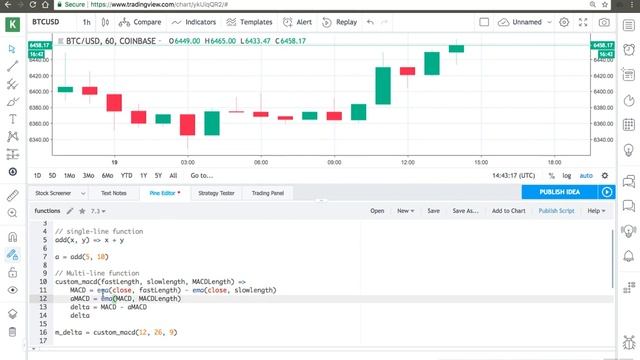Screen dimensions: 640x360
Task: Select the trend line drawing tool
Action: 12,66
